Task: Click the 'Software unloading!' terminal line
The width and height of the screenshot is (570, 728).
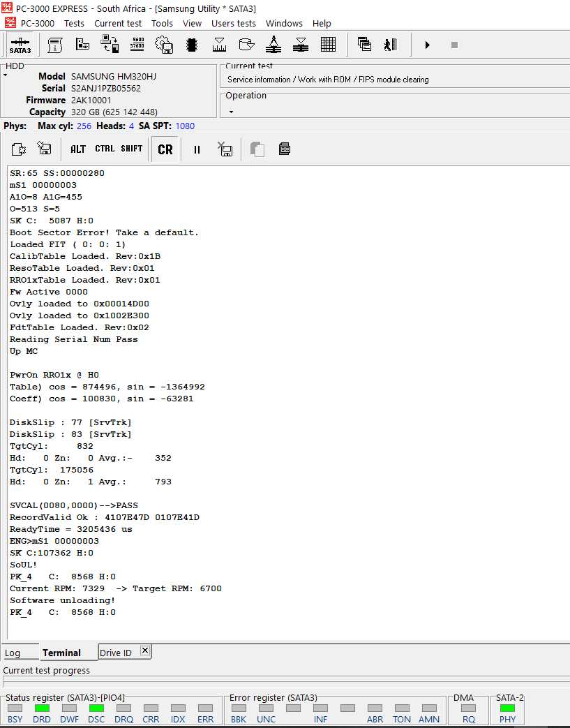Action: point(62,600)
